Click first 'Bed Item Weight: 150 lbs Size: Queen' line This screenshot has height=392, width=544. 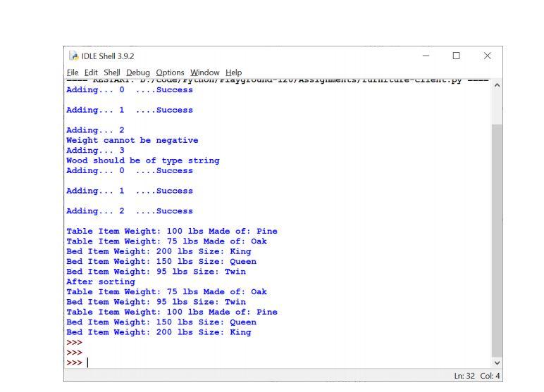(x=161, y=262)
